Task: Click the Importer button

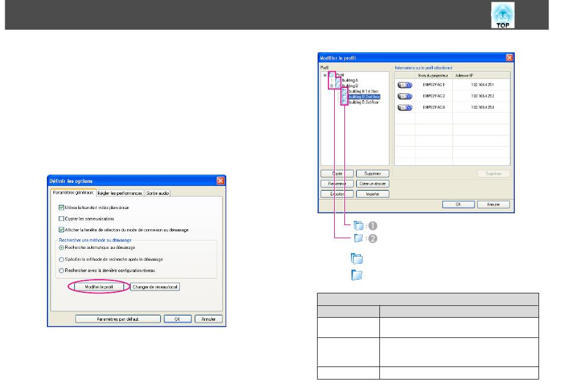Action: (x=373, y=194)
